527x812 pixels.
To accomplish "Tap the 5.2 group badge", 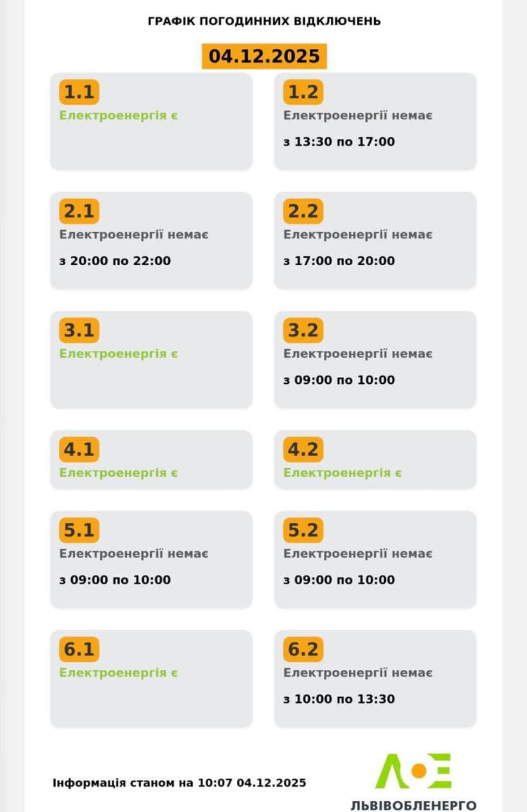I will click(303, 530).
